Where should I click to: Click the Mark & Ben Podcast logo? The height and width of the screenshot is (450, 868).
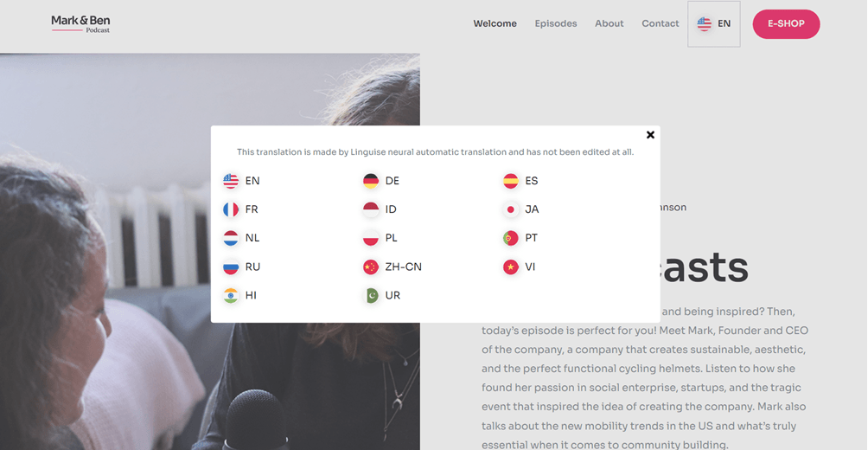pyautogui.click(x=80, y=23)
